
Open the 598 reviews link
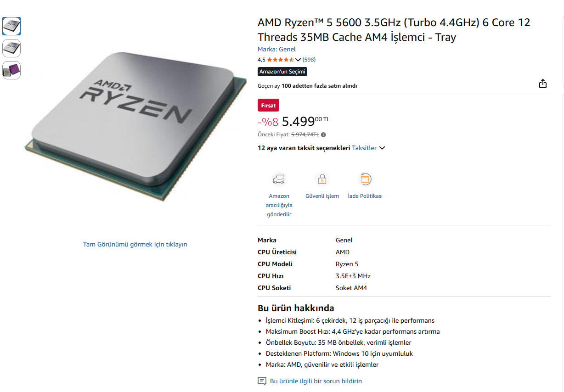(309, 60)
